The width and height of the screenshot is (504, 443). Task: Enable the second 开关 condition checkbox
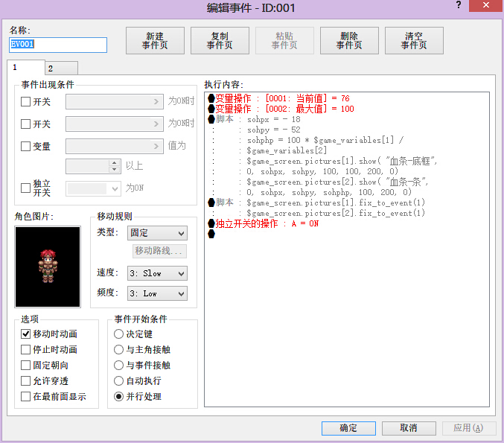(x=25, y=124)
